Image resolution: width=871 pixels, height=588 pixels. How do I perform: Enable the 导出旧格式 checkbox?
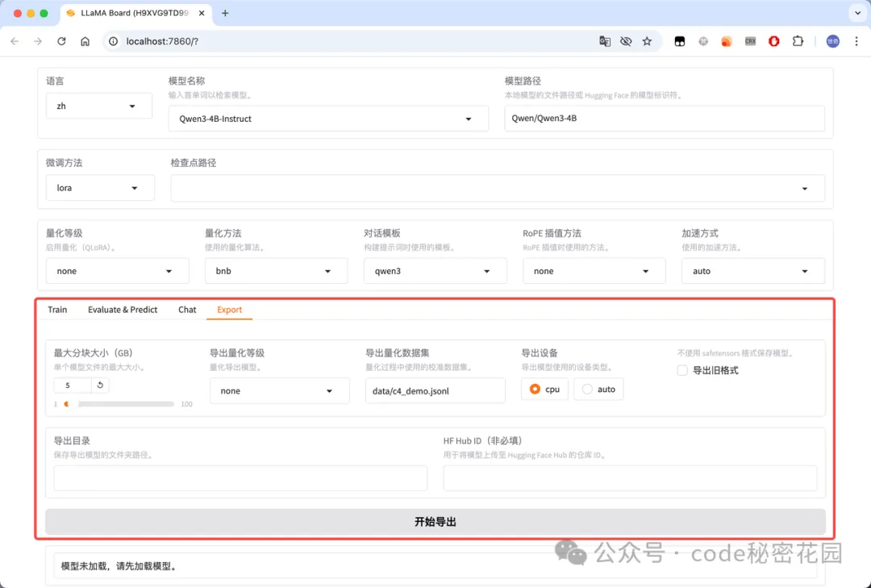coord(681,370)
